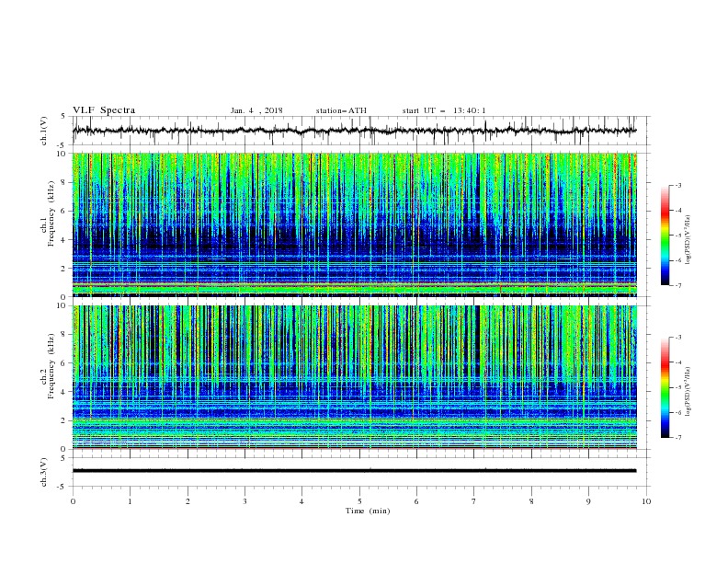Click the time axis tick label "10"
The height and width of the screenshot is (563, 728).
tap(646, 501)
